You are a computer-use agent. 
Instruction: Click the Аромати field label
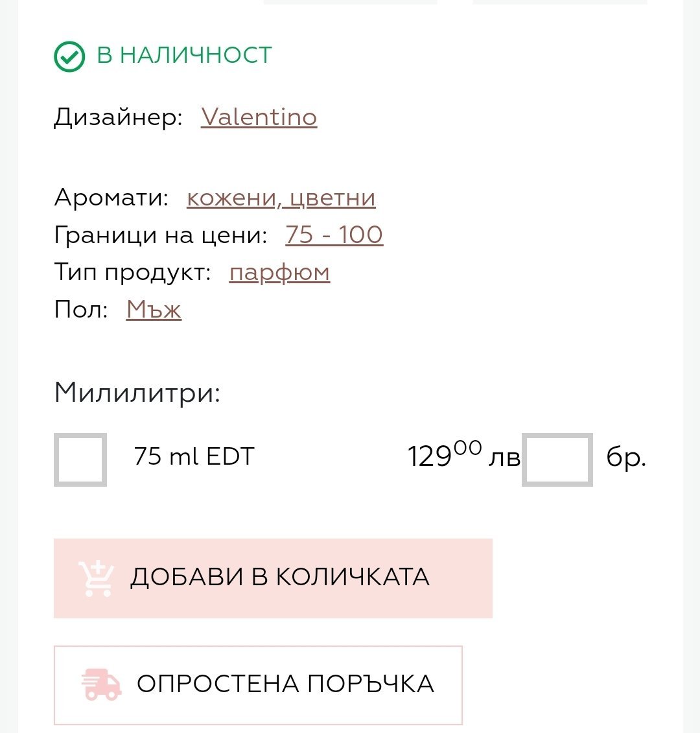(x=111, y=198)
